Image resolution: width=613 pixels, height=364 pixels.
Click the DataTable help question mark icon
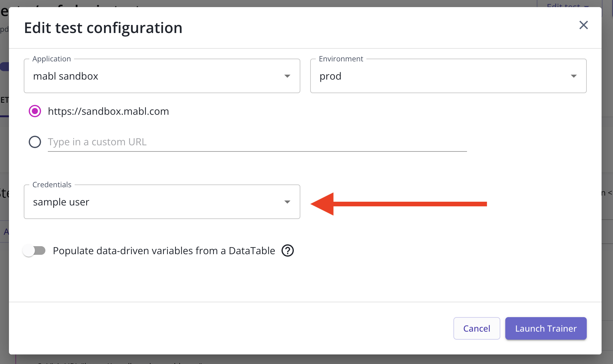click(288, 251)
